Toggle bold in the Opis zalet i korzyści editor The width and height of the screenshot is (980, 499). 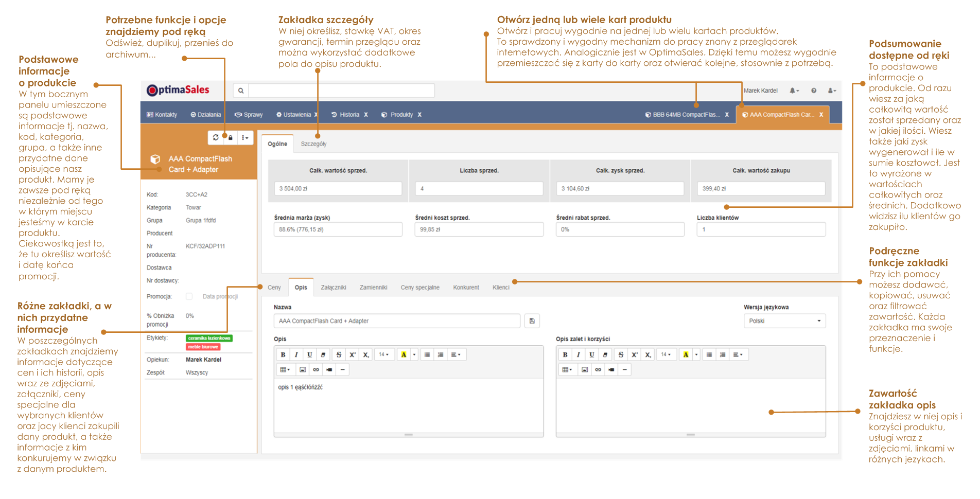[x=565, y=354]
